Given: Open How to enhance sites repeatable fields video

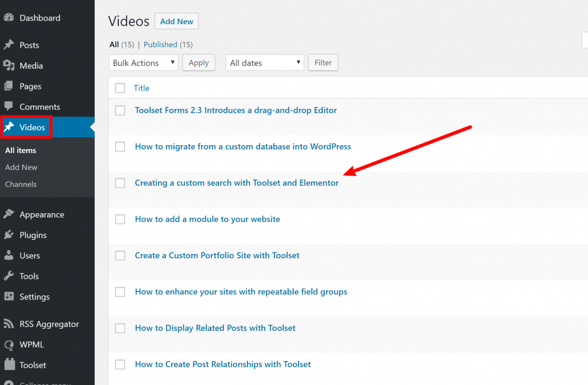Looking at the screenshot, I should [241, 291].
